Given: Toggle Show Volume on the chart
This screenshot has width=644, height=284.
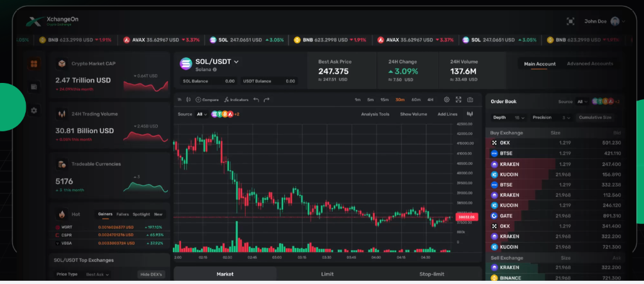Looking at the screenshot, I should point(414,114).
